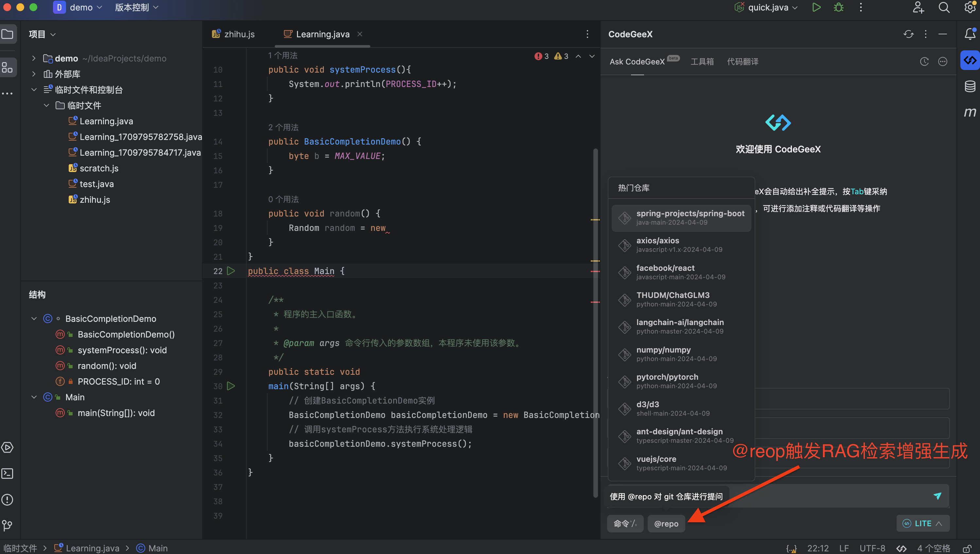
Task: Open demo project dropdown
Action: [x=79, y=8]
